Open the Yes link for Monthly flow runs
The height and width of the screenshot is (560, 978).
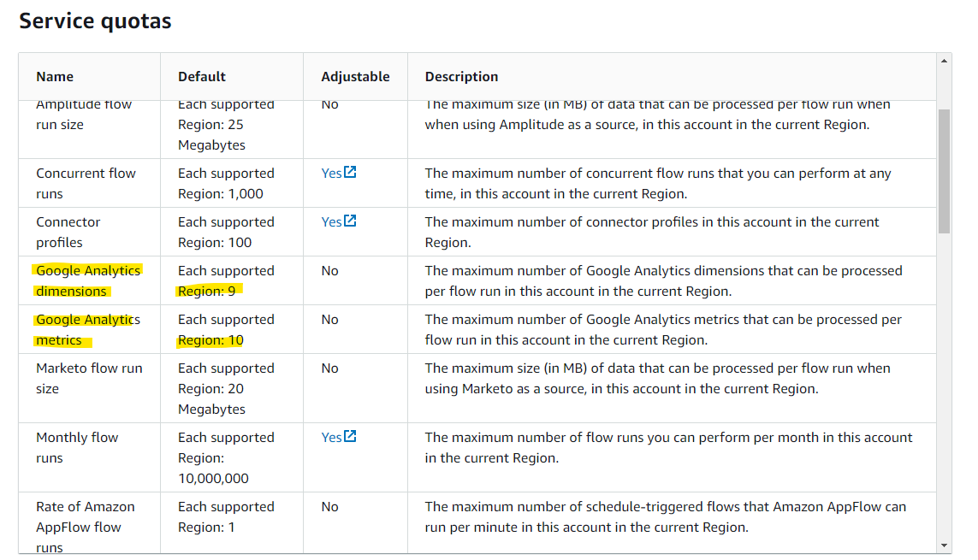[x=331, y=438]
